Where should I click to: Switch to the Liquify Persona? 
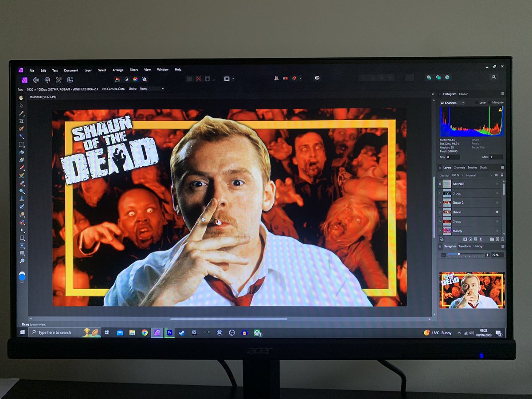[x=36, y=80]
